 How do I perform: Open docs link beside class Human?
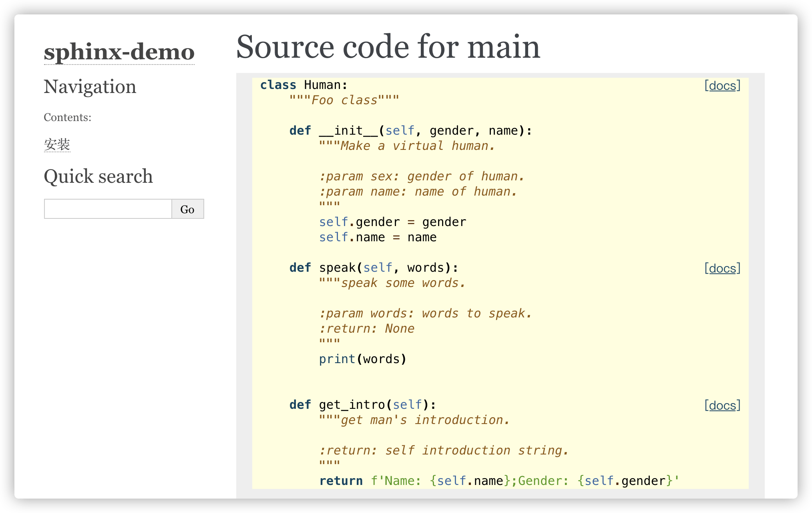coord(722,85)
